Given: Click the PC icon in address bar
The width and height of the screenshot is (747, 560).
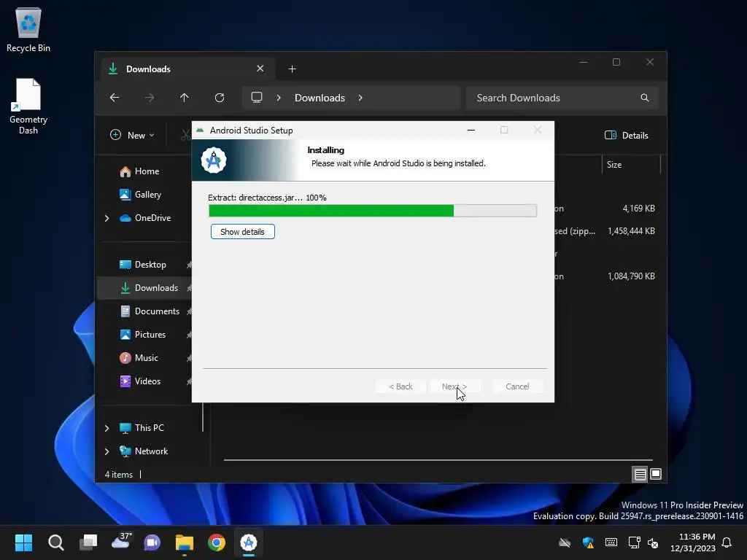Looking at the screenshot, I should click(257, 98).
